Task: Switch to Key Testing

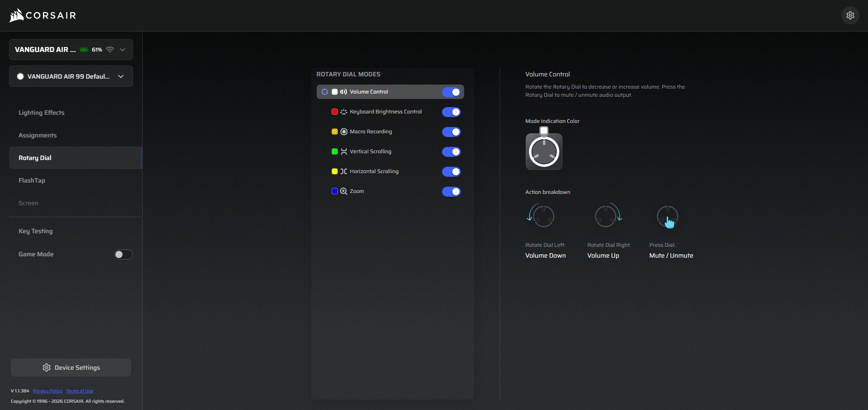Action: click(35, 231)
